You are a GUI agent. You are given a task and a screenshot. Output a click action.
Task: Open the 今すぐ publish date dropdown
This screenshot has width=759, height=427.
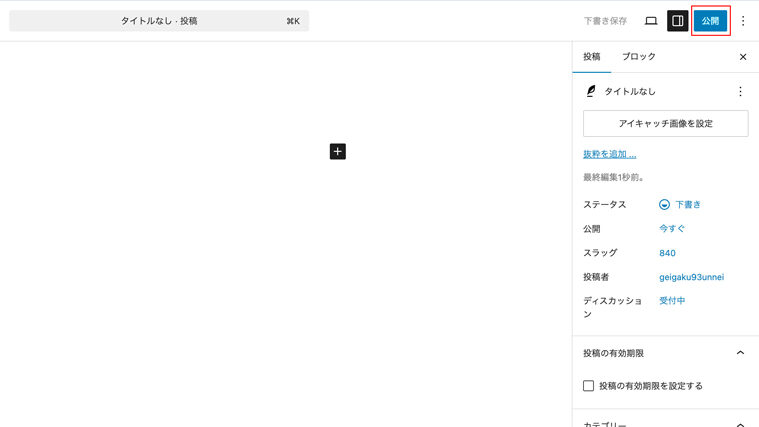coord(672,228)
